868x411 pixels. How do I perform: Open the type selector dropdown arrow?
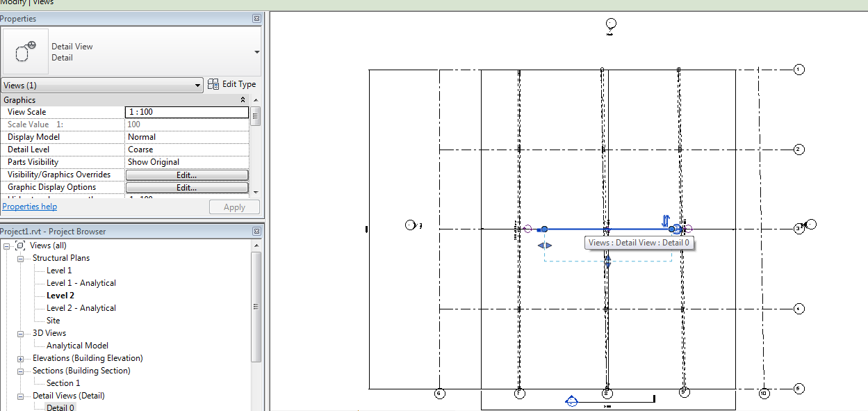pos(257,52)
